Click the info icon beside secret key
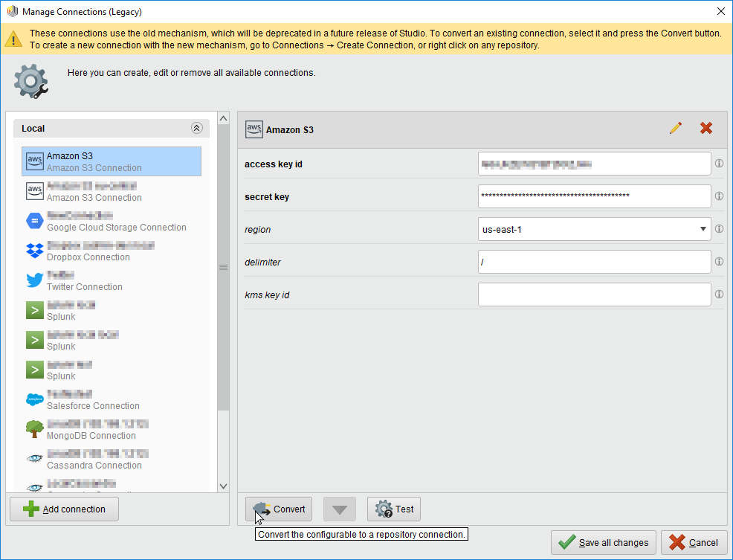733x560 pixels. [719, 196]
